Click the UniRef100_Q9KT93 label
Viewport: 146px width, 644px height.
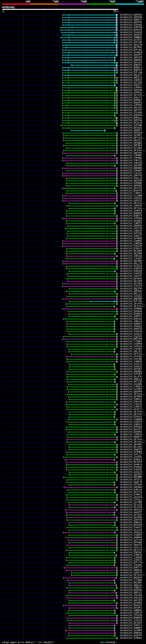pyautogui.click(x=131, y=175)
